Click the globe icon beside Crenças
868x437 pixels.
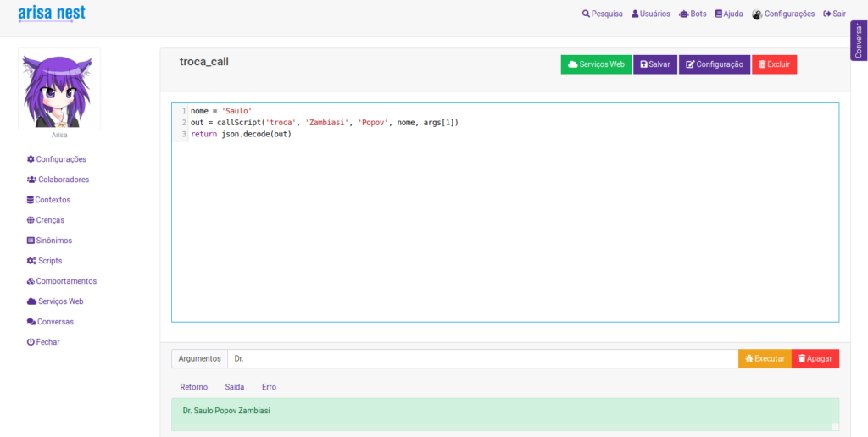31,220
